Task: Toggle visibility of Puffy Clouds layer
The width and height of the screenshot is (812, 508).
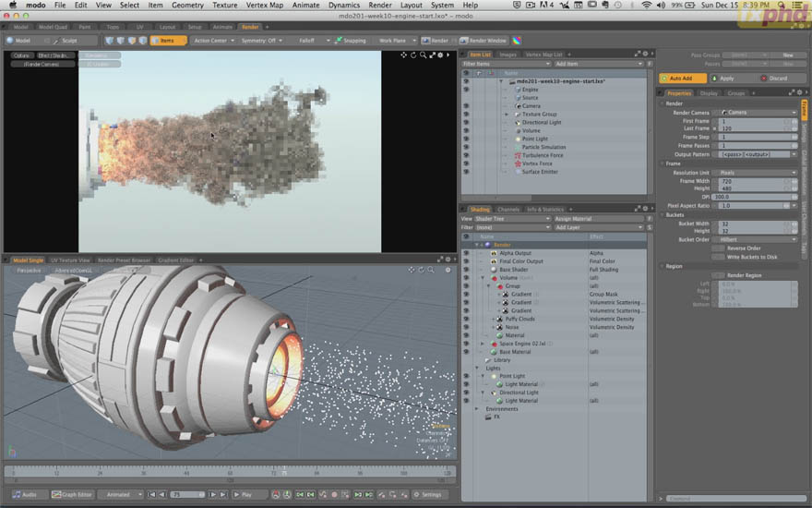Action: [x=466, y=320]
